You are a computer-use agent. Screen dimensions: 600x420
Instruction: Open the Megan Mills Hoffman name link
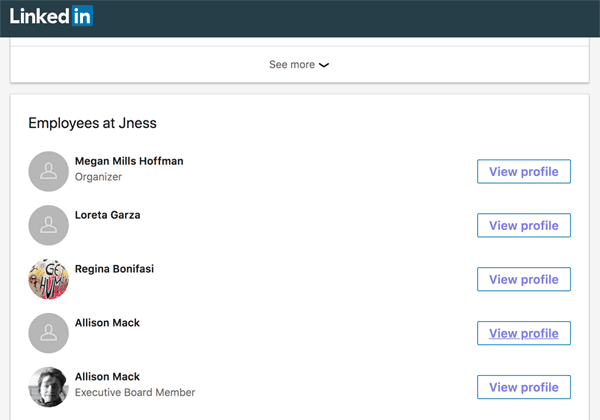[x=129, y=161]
